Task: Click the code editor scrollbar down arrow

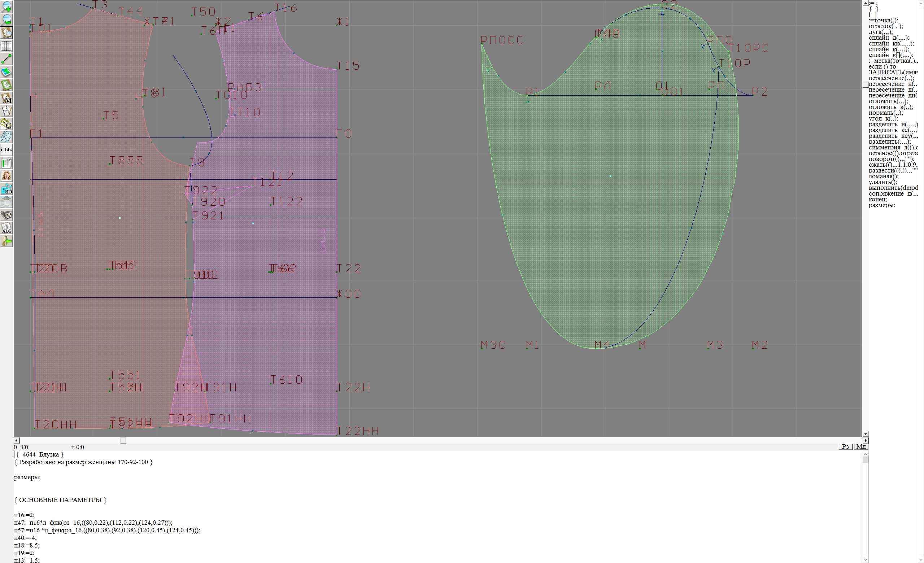Action: pyautogui.click(x=866, y=560)
